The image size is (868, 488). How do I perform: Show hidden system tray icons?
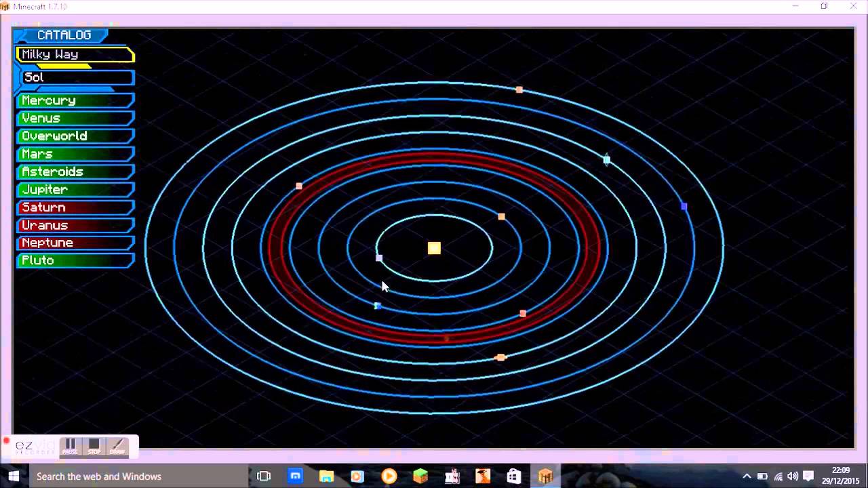[x=747, y=476]
